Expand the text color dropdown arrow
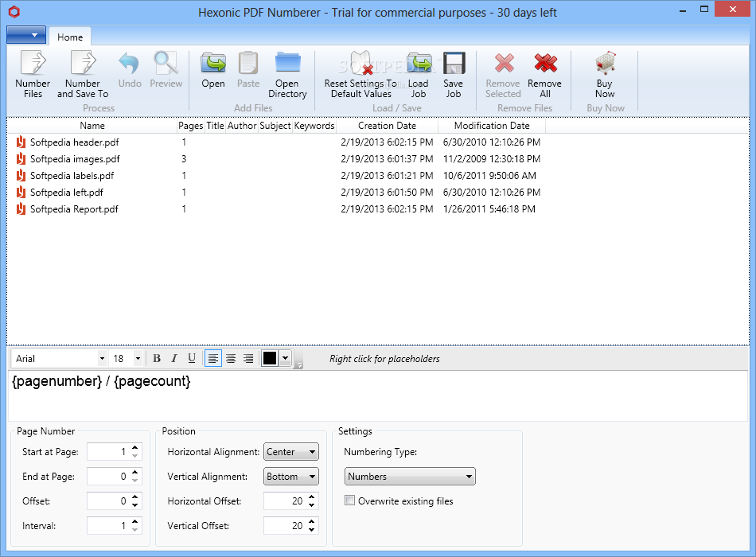756x557 pixels. coord(286,358)
